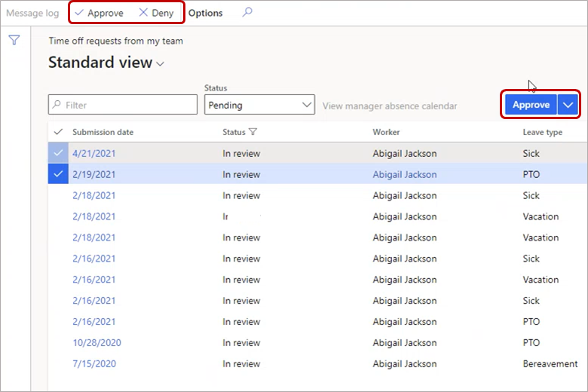588x392 pixels.
Task: Toggle the select-all checkmark in grid header
Action: tap(59, 132)
